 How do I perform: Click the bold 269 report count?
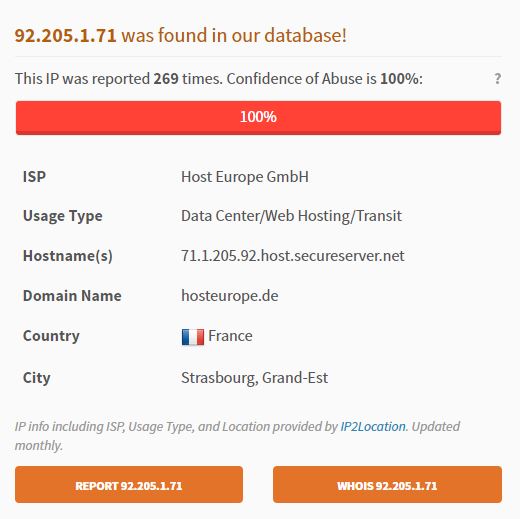point(166,79)
